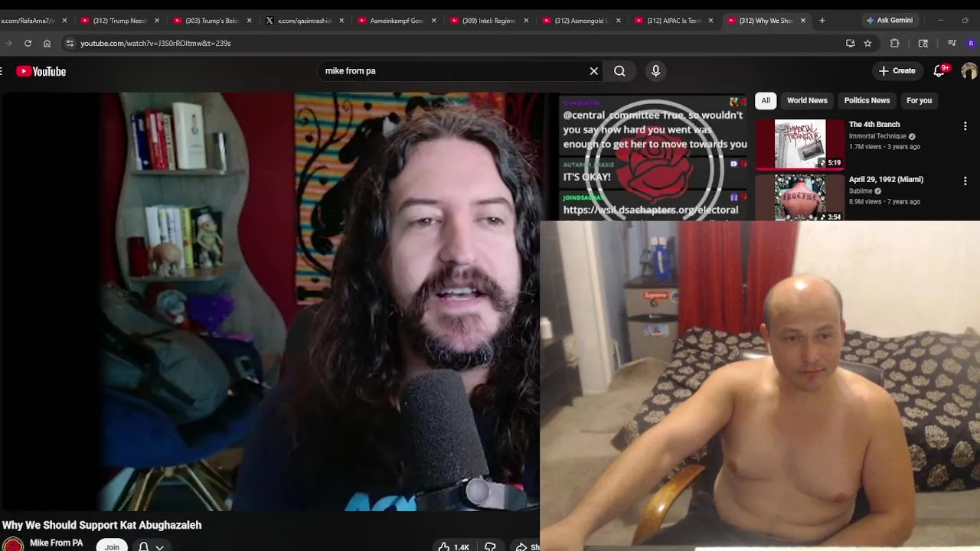The width and height of the screenshot is (980, 551).
Task: Open the Chrome profile avatar
Action: pos(972,44)
